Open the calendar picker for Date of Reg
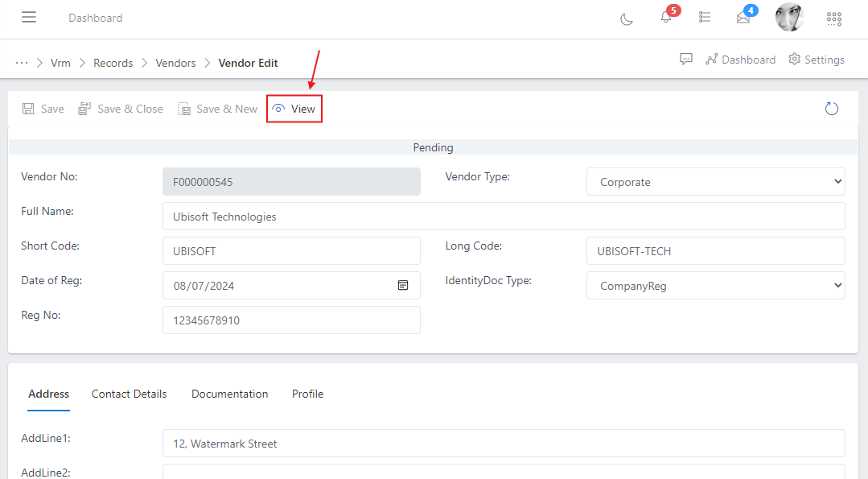 (403, 285)
